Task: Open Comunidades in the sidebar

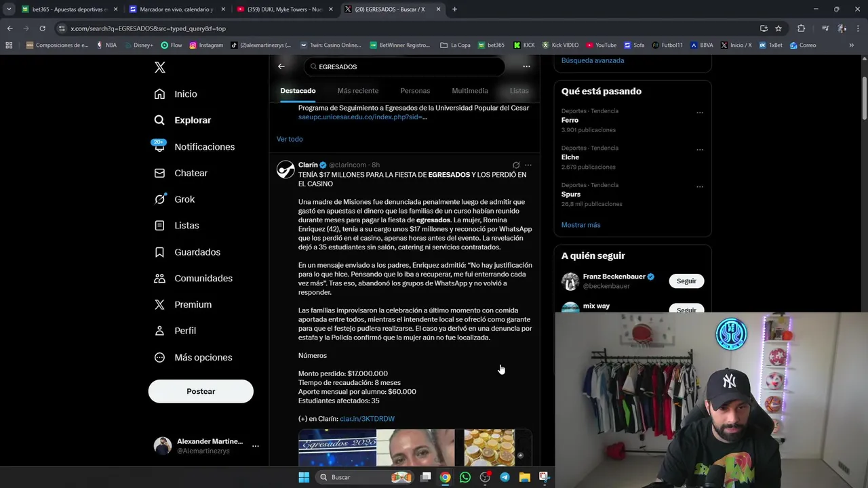Action: (x=193, y=279)
